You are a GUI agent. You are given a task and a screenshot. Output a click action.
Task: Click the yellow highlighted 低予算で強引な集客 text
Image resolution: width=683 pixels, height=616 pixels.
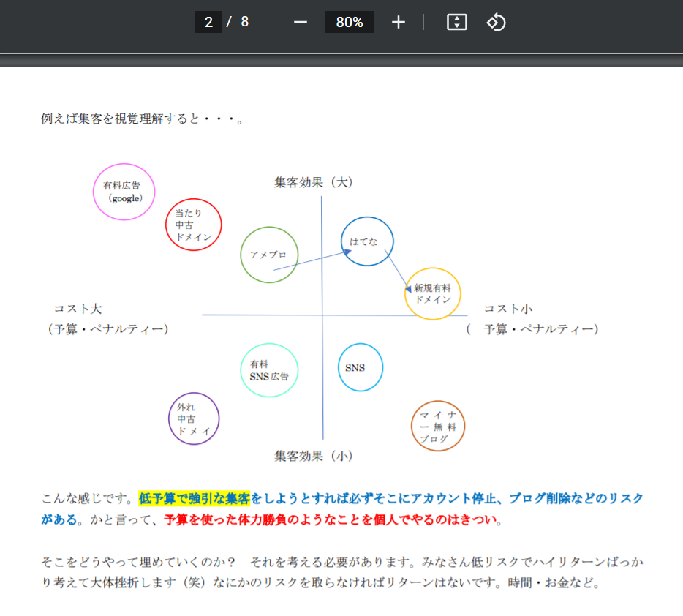tap(195, 499)
